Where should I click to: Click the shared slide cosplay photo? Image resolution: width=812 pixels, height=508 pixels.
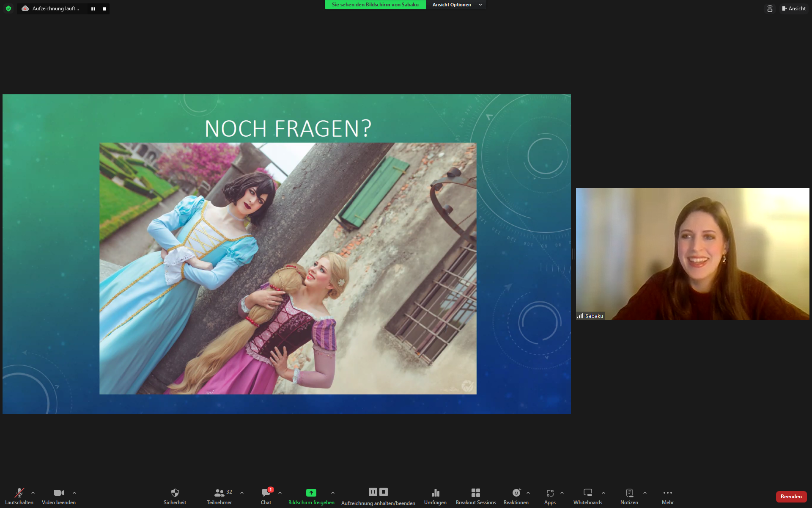tap(288, 268)
